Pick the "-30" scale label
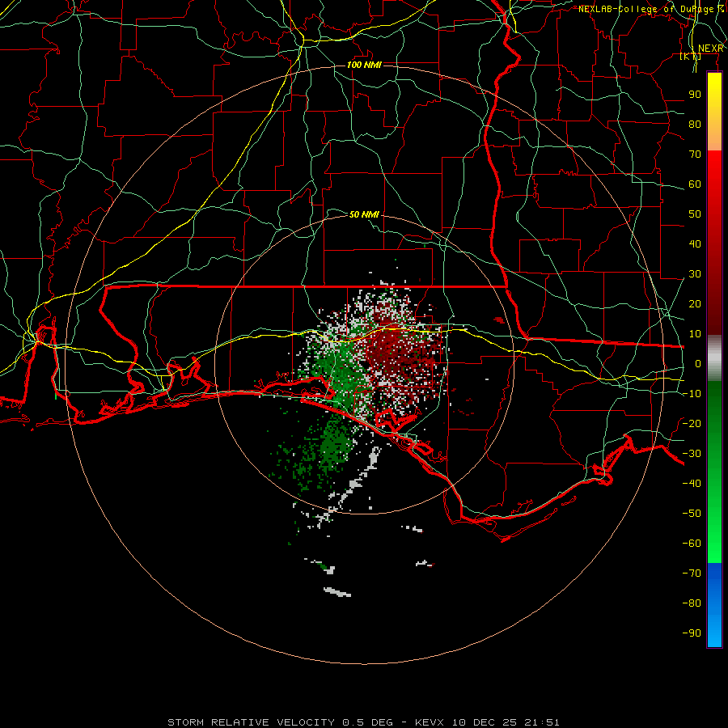Viewport: 728px width, 728px height. pyautogui.click(x=692, y=454)
